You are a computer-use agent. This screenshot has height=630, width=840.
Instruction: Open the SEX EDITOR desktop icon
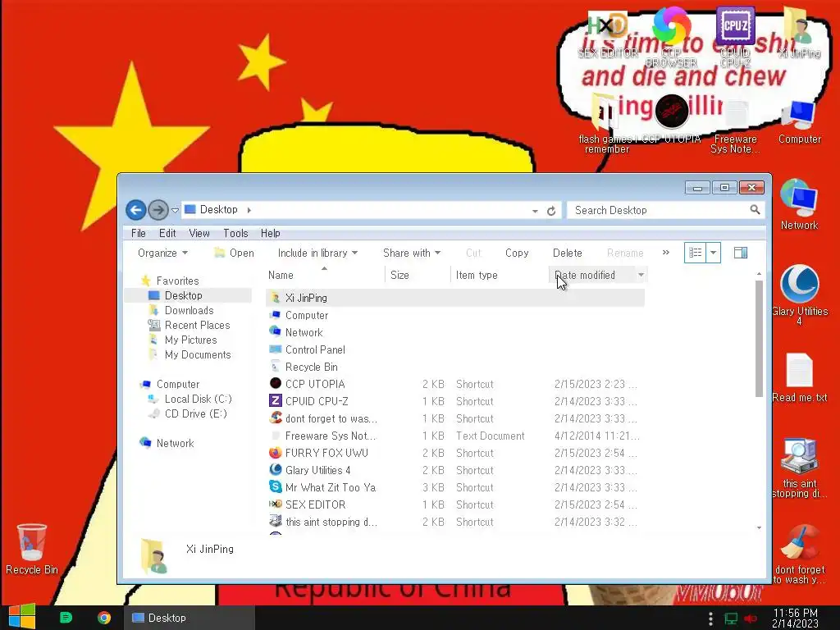(608, 34)
